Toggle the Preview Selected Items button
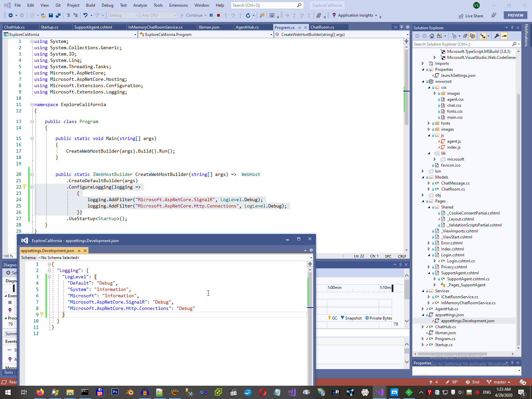This screenshot has width=532, height=399. (x=504, y=36)
